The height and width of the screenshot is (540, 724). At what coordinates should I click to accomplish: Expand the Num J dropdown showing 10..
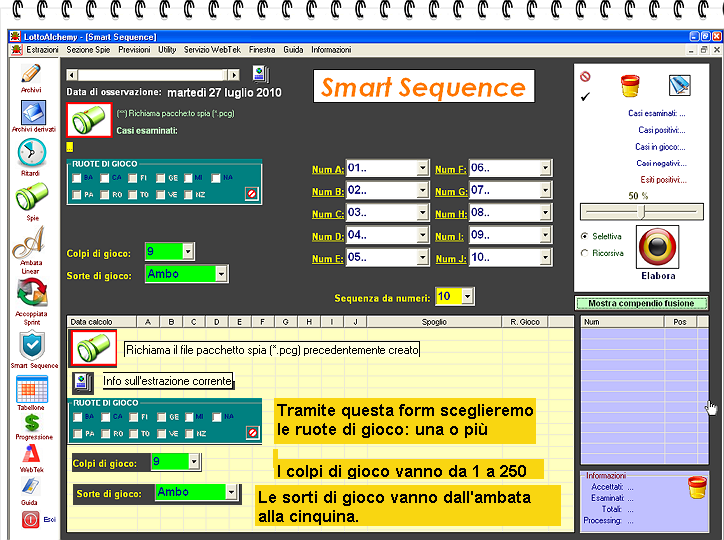[545, 257]
